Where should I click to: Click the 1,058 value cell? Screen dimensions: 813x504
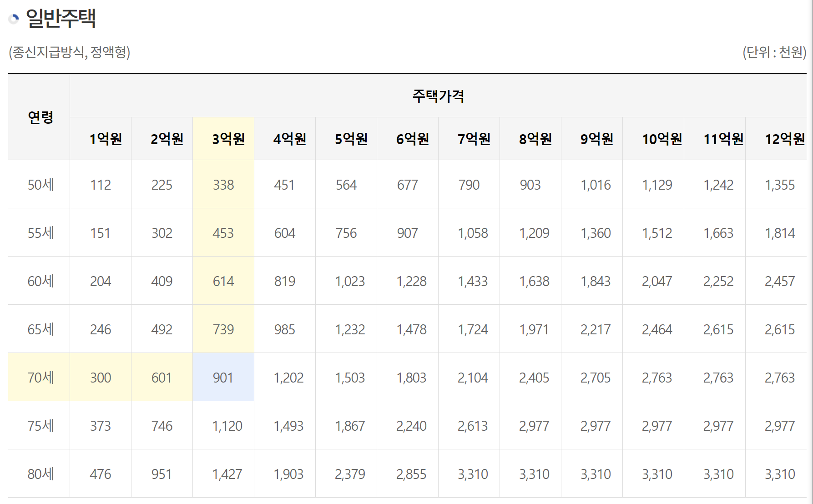pos(469,232)
